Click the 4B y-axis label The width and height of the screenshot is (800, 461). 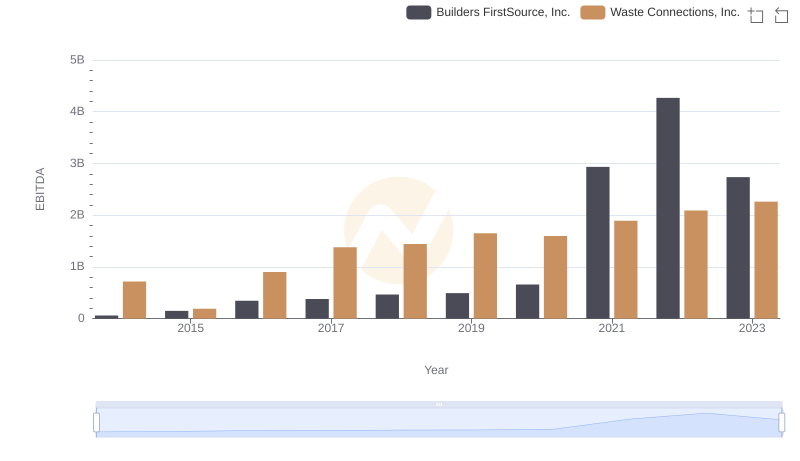(x=77, y=111)
